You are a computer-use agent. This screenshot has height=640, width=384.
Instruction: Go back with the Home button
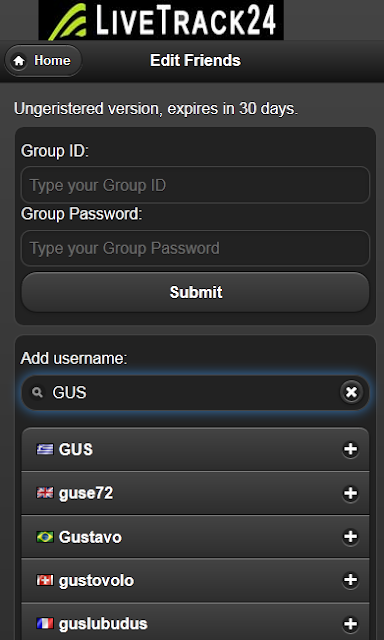tap(43, 61)
